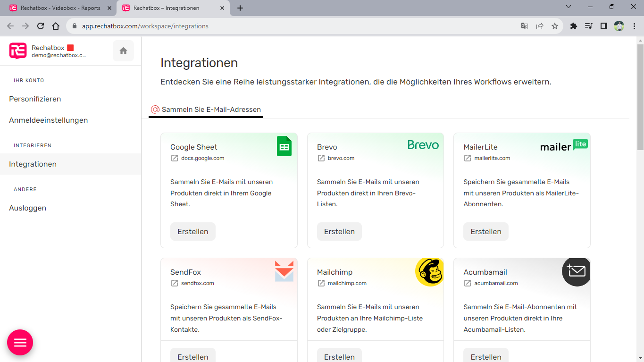The height and width of the screenshot is (362, 644).
Task: Open a new browser tab
Action: coord(240,8)
